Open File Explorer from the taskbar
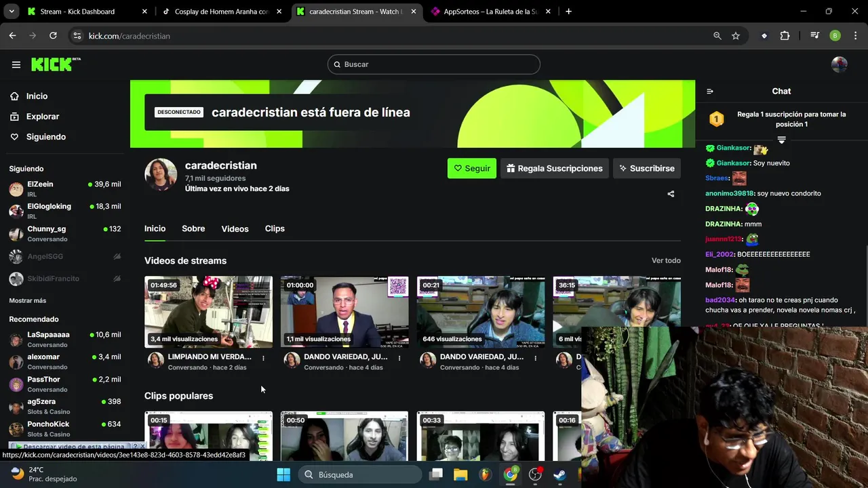Viewport: 868px width, 488px height. point(460,474)
